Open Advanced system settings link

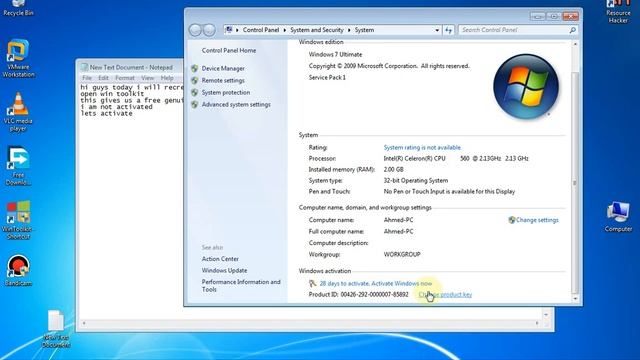[236, 104]
